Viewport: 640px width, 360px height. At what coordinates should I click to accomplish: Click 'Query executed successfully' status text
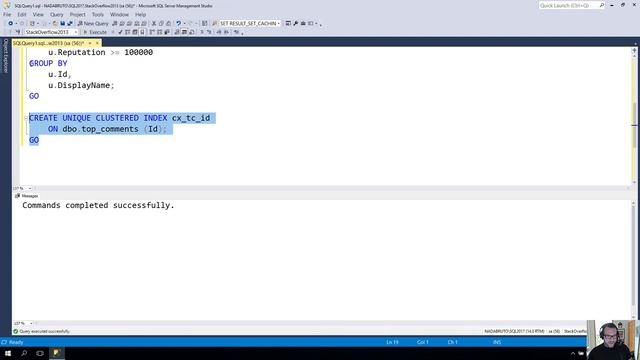point(44,331)
